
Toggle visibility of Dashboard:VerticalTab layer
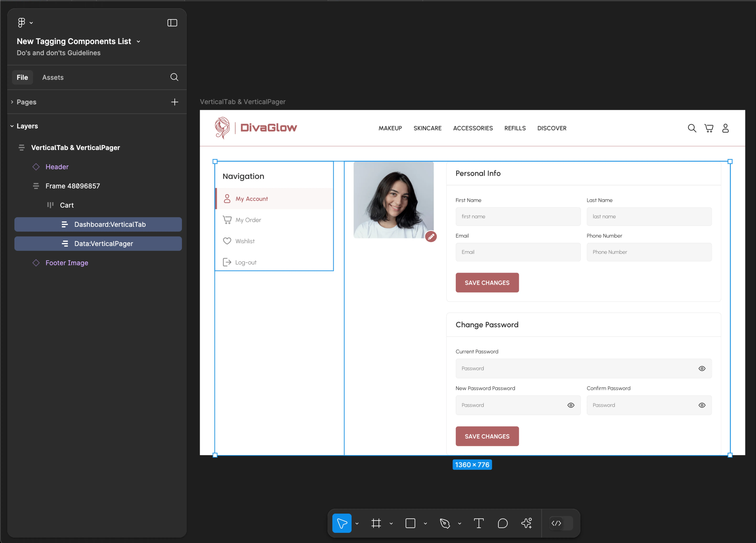tap(174, 224)
